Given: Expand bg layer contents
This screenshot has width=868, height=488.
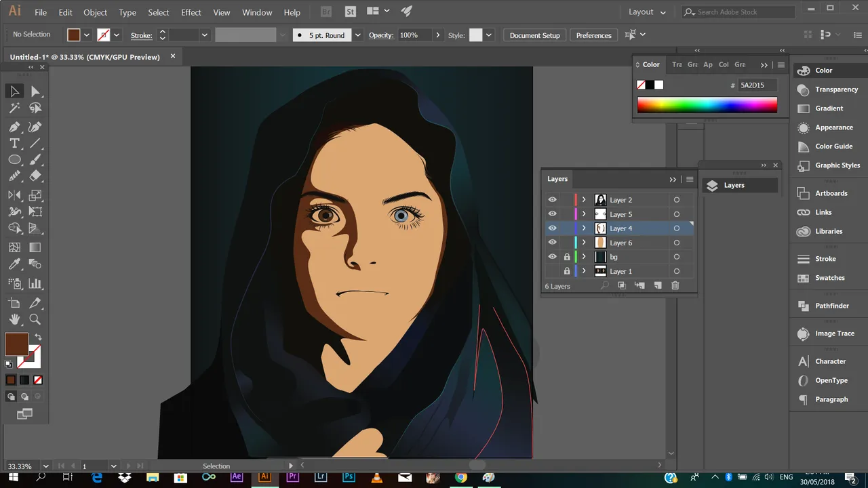Looking at the screenshot, I should pyautogui.click(x=584, y=257).
